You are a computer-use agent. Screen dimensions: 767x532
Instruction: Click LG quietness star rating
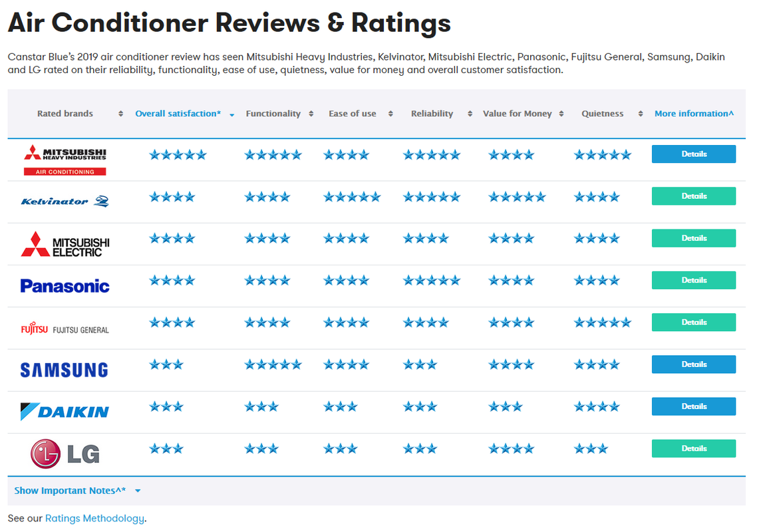[x=591, y=448]
